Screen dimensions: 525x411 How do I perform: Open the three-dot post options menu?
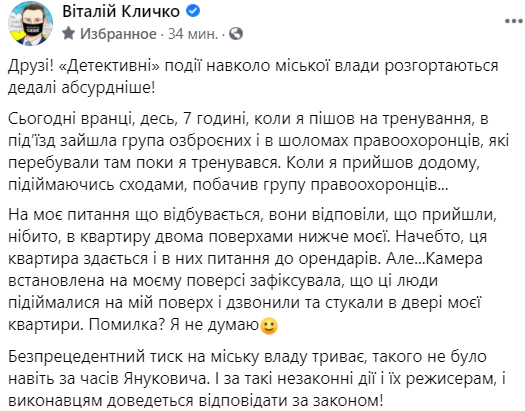tap(514, 21)
